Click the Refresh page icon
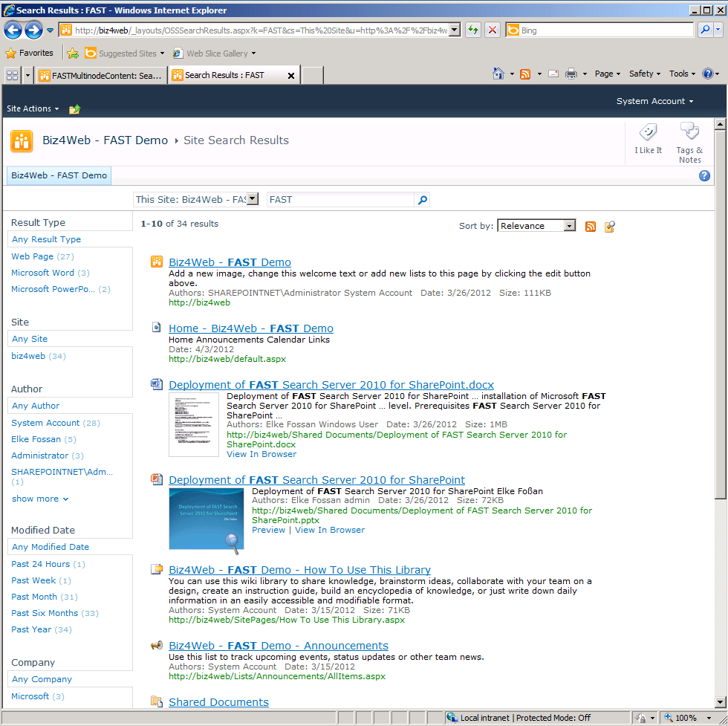 click(473, 30)
